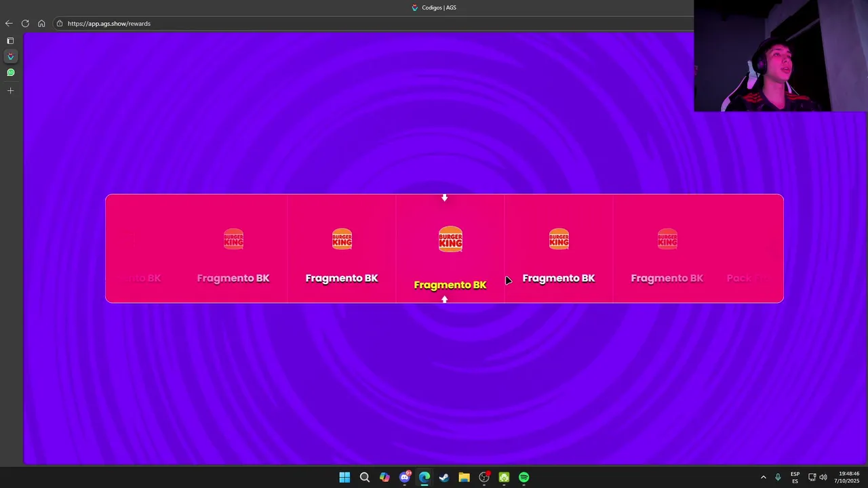
Task: Launch Copilot from the taskbar
Action: coord(384,477)
